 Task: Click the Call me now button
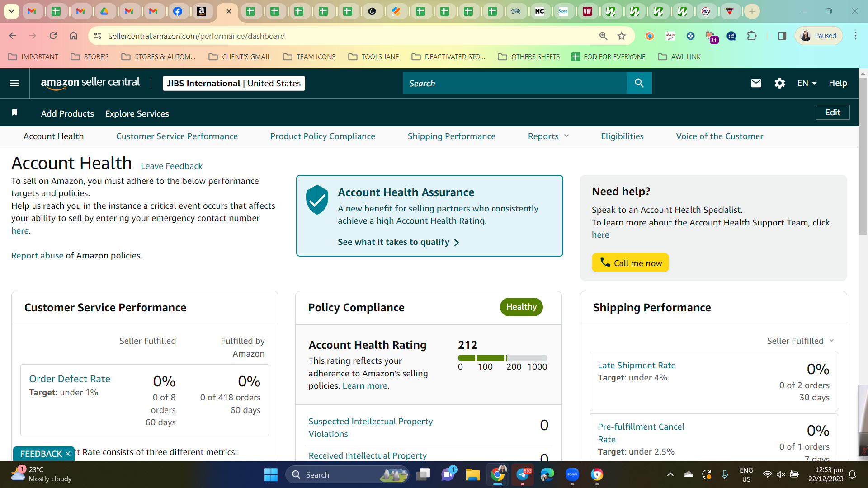tap(630, 263)
